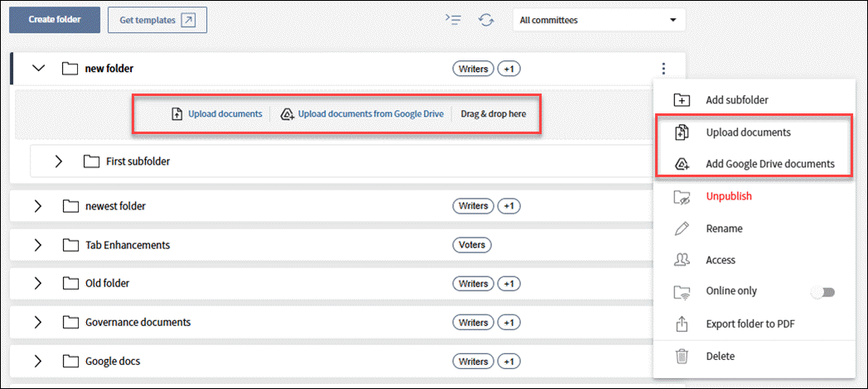Click the +1 badge on Old folder
Screen dimensions: 868x389
click(x=509, y=284)
